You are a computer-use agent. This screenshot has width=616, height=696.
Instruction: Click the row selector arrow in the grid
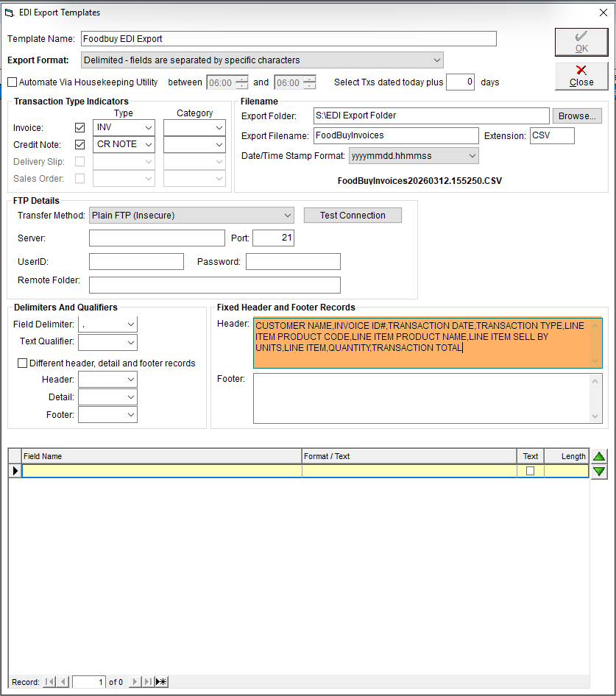coord(15,471)
